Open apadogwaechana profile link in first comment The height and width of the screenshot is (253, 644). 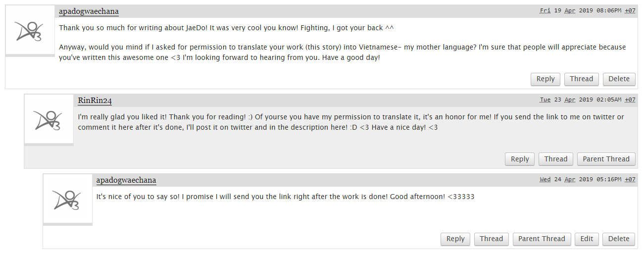[89, 11]
